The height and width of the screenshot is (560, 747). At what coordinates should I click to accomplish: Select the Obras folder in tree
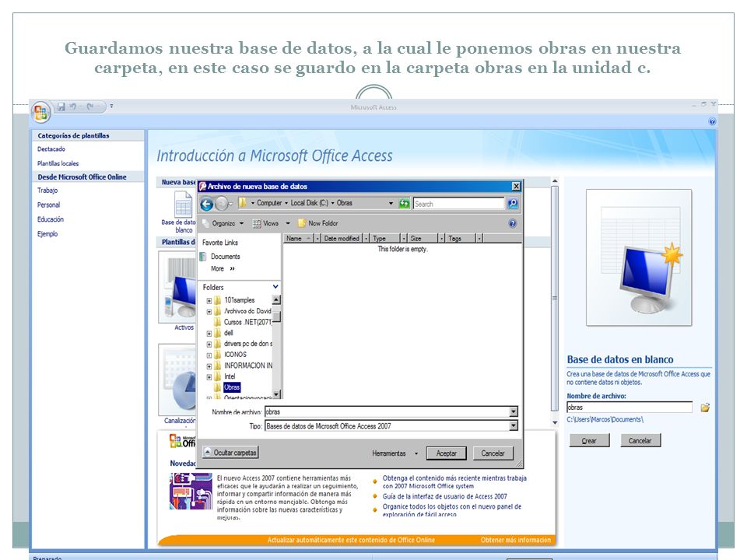tap(232, 387)
